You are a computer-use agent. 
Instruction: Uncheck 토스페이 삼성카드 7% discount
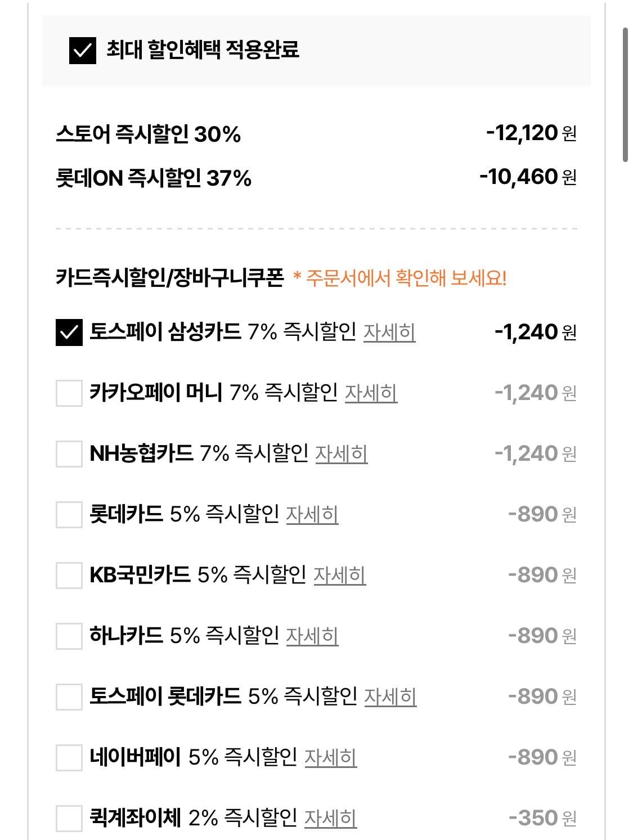coord(69,333)
